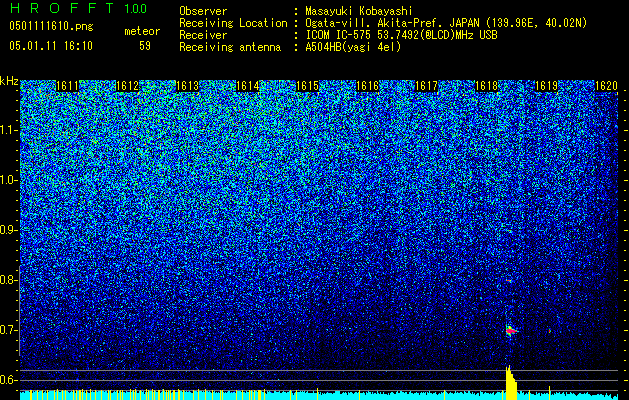Click the kHz axis unit label
Screen dimensions: 629x400
tap(9, 81)
